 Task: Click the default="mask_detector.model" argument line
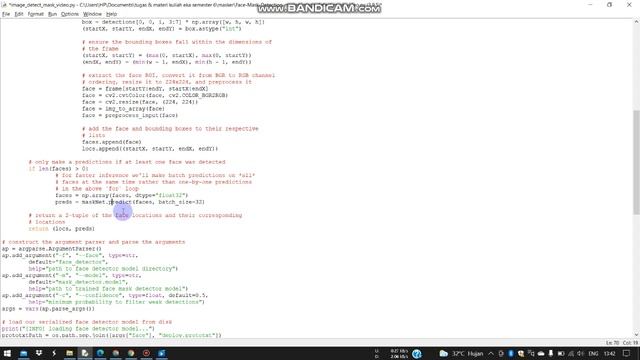point(78,282)
